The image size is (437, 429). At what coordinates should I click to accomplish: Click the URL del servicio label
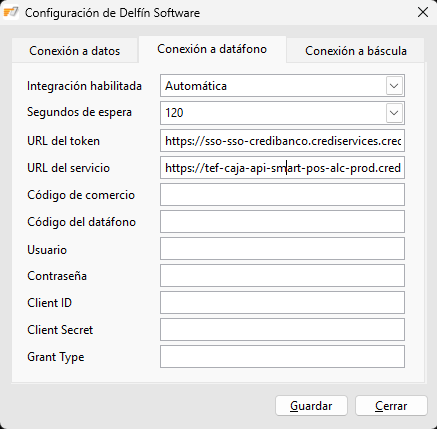[68, 168]
